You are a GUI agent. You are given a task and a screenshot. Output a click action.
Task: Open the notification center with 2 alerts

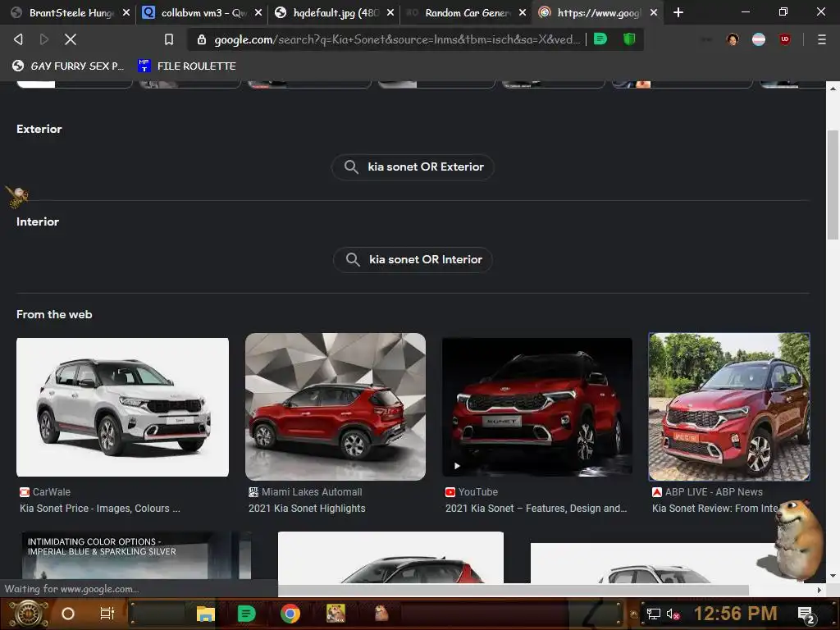tap(806, 615)
